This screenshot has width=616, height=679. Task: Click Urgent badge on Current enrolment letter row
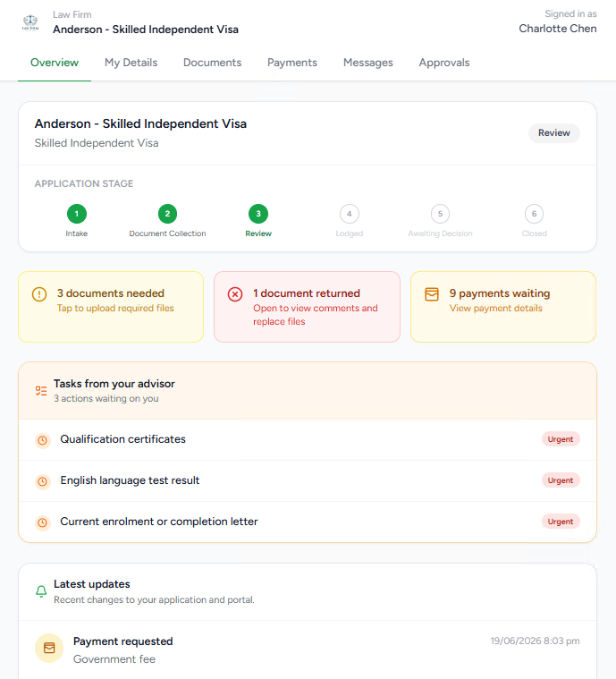click(x=561, y=522)
